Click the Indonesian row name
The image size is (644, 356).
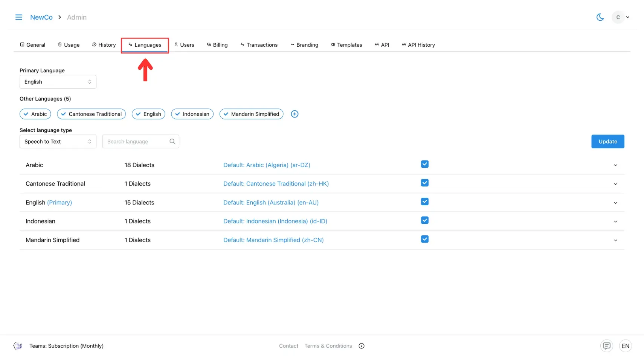tap(40, 221)
